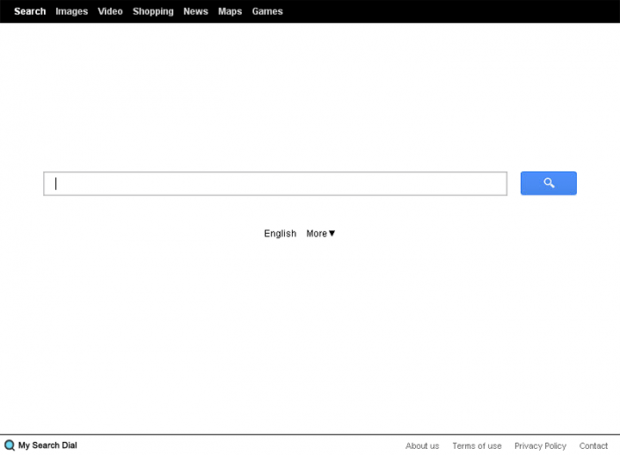The width and height of the screenshot is (620, 455).
Task: Switch to the Video tab
Action: click(x=110, y=11)
